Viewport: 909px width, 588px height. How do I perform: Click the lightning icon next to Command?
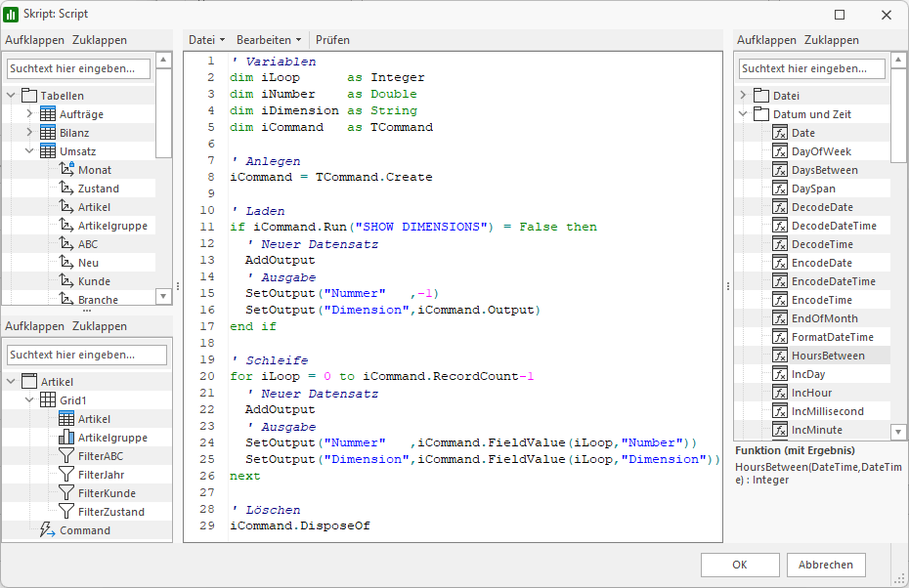[48, 530]
